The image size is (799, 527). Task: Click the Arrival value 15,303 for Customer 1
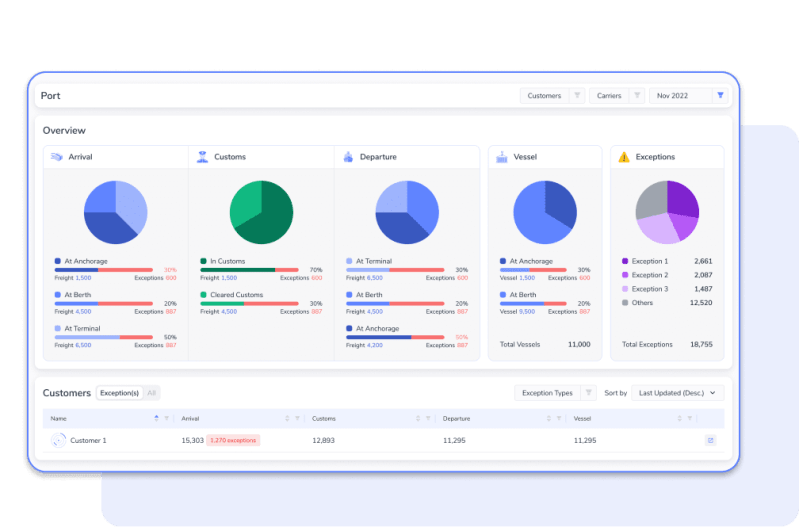point(193,440)
